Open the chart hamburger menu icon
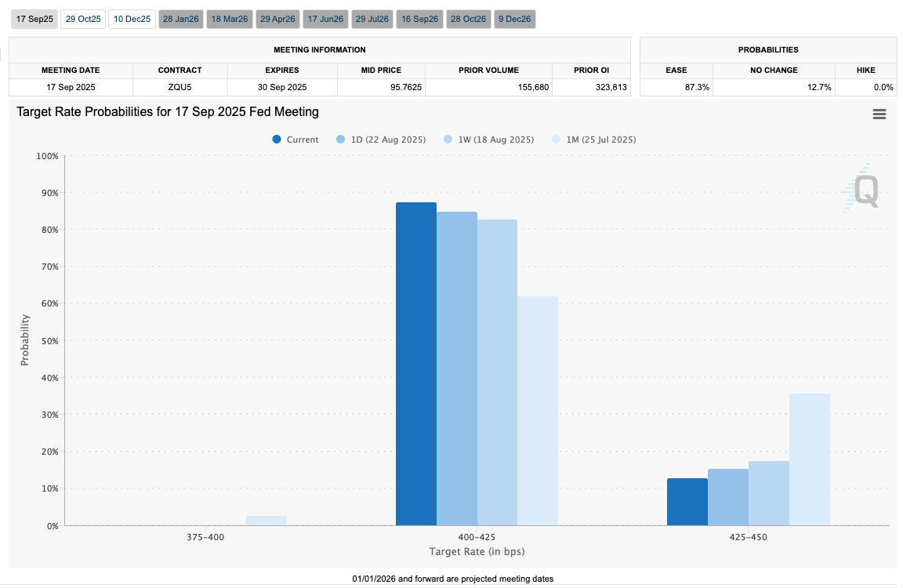Image resolution: width=903 pixels, height=588 pixels. [x=879, y=114]
